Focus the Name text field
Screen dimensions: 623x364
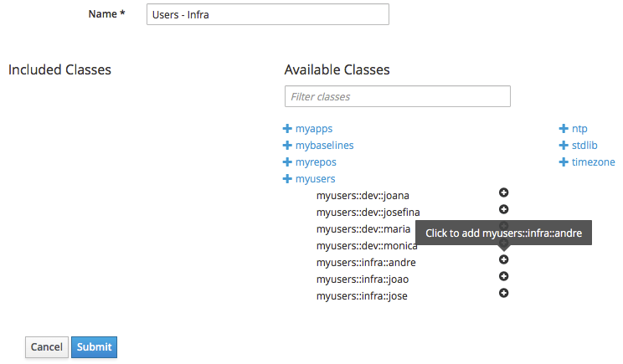pos(267,14)
